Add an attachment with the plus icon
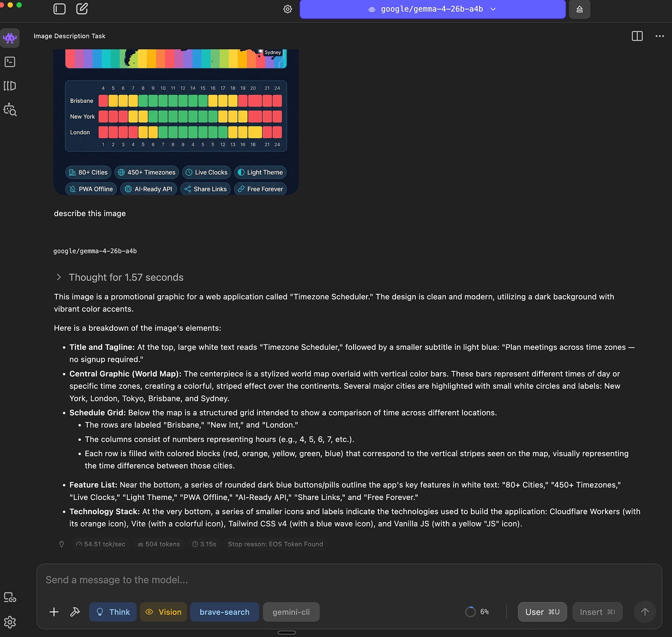The image size is (672, 637). coord(54,612)
